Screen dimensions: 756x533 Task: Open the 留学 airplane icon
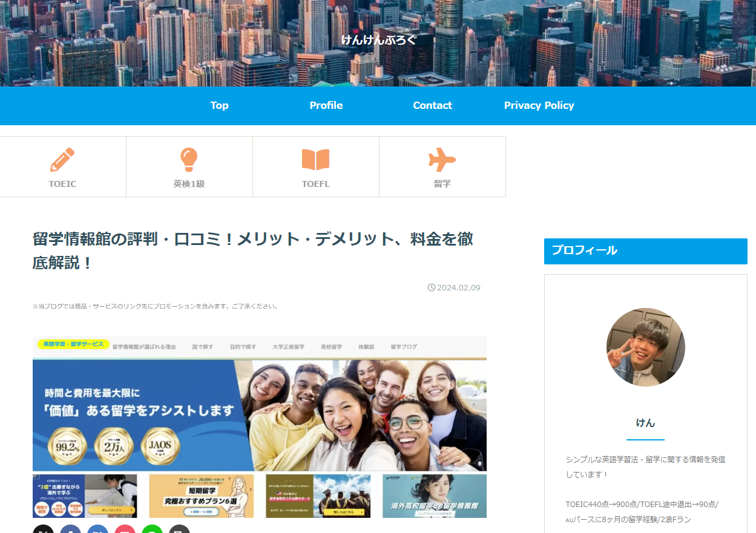click(442, 160)
